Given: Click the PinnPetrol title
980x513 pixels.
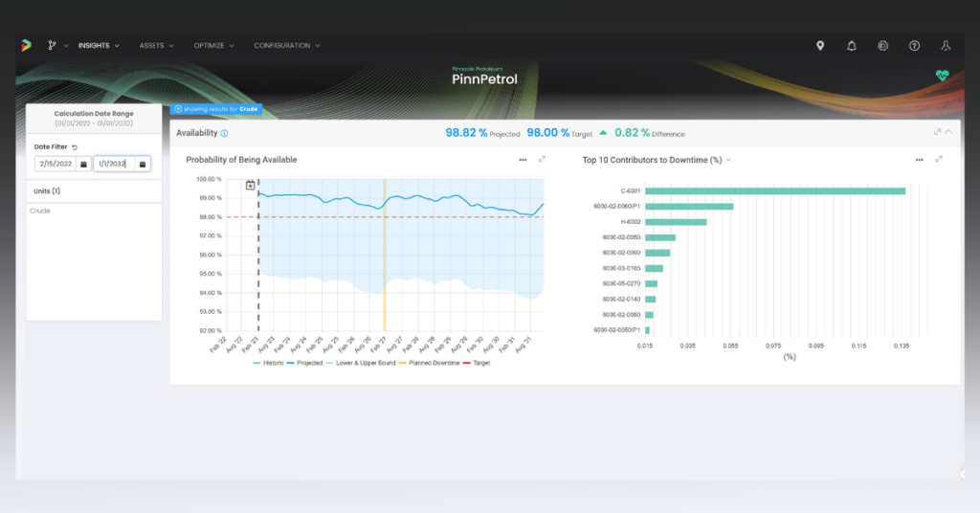Looking at the screenshot, I should [484, 79].
